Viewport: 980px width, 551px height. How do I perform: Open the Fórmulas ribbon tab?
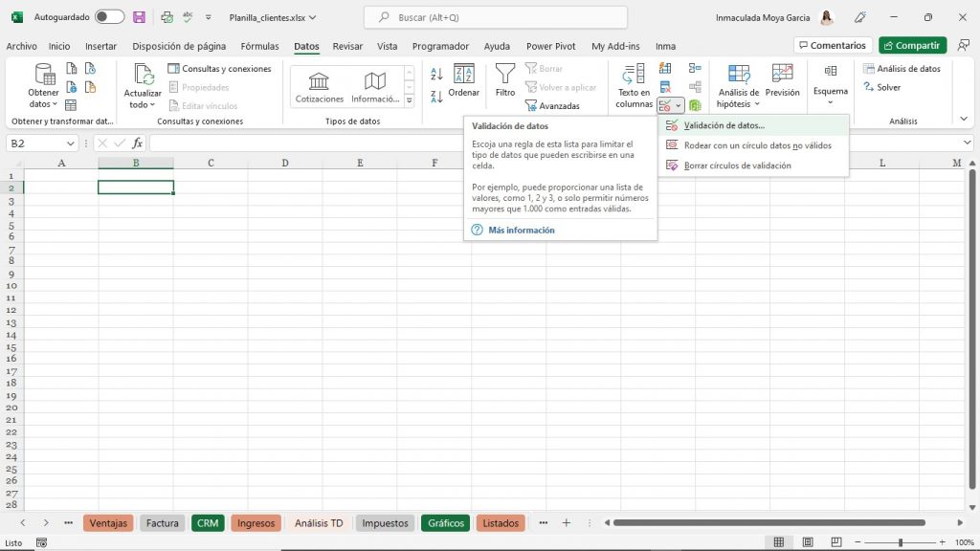pos(258,45)
